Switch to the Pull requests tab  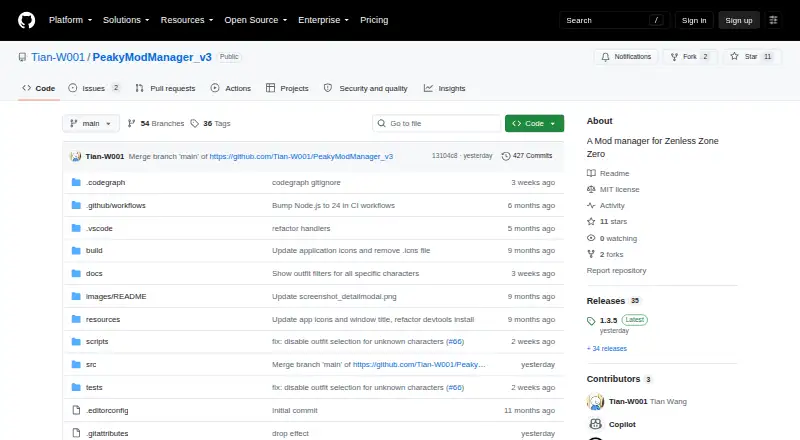pyautogui.click(x=165, y=88)
